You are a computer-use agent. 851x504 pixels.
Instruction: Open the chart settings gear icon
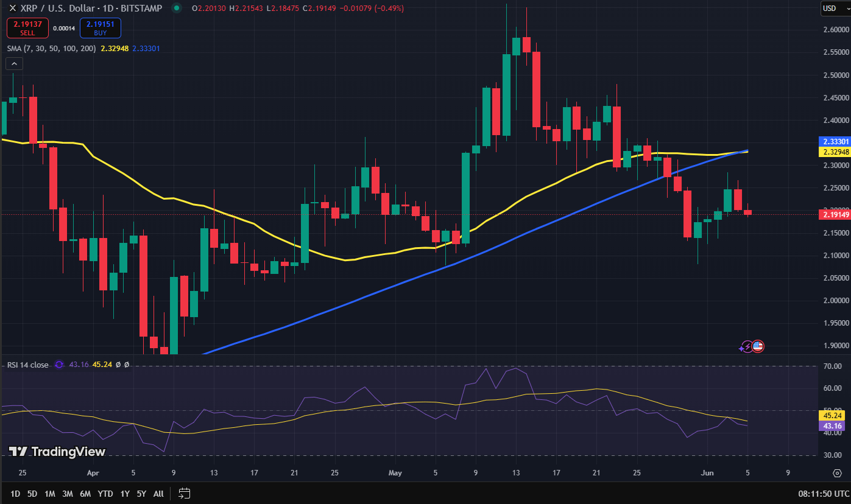838,473
